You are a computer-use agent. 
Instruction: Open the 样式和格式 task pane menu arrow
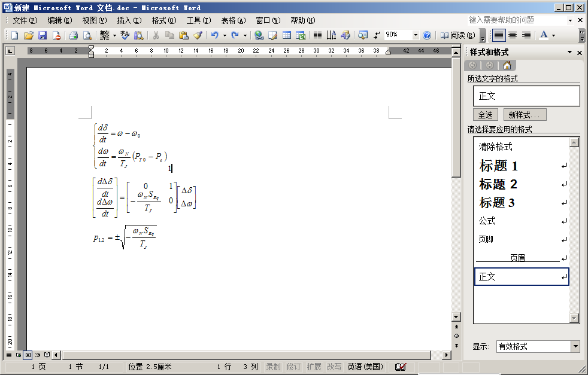pyautogui.click(x=569, y=53)
